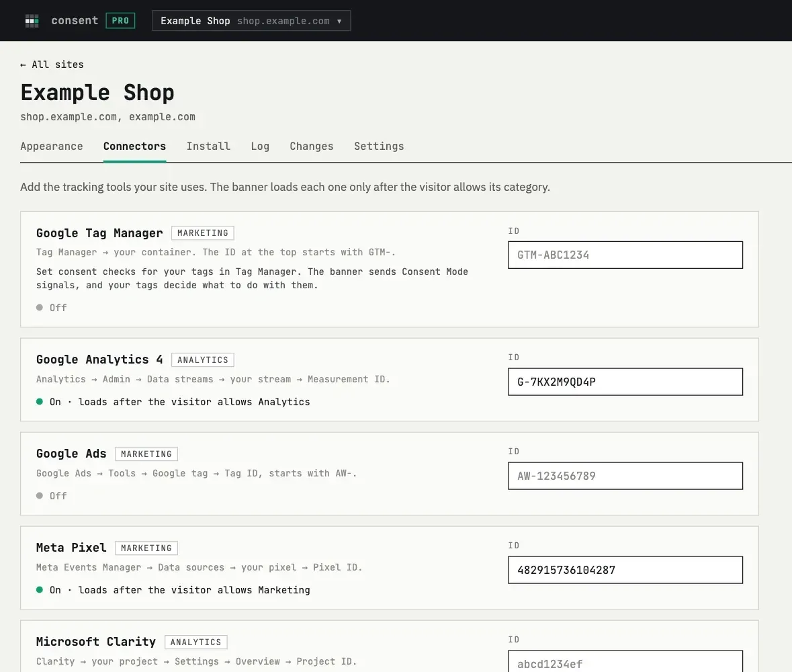Screen dimensions: 792x672
Task: Click the Microsoft Clarity project ID field
Action: [x=625, y=661]
